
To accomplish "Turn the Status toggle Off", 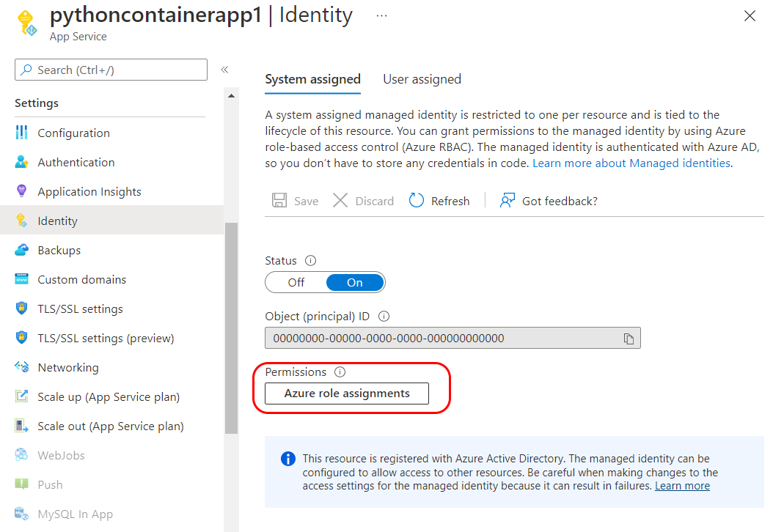I will click(296, 282).
